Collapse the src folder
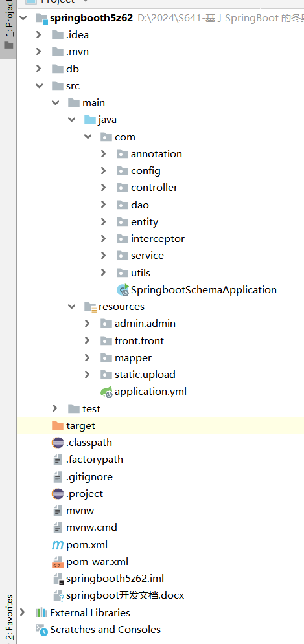The height and width of the screenshot is (644, 304). click(x=40, y=86)
